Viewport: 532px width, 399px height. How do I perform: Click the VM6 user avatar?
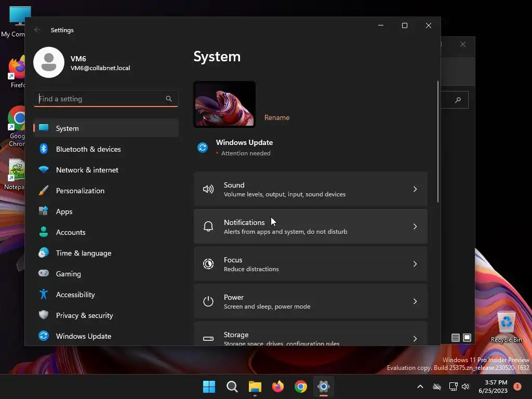(49, 62)
